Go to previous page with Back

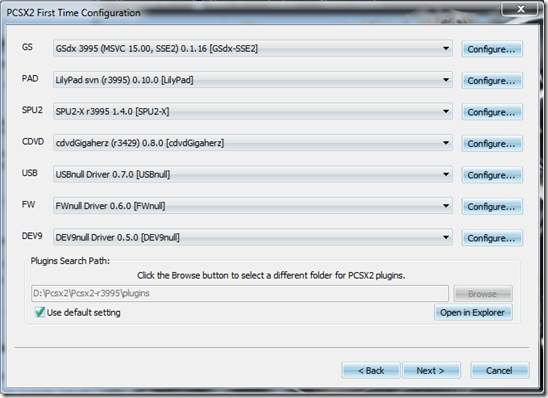371,370
